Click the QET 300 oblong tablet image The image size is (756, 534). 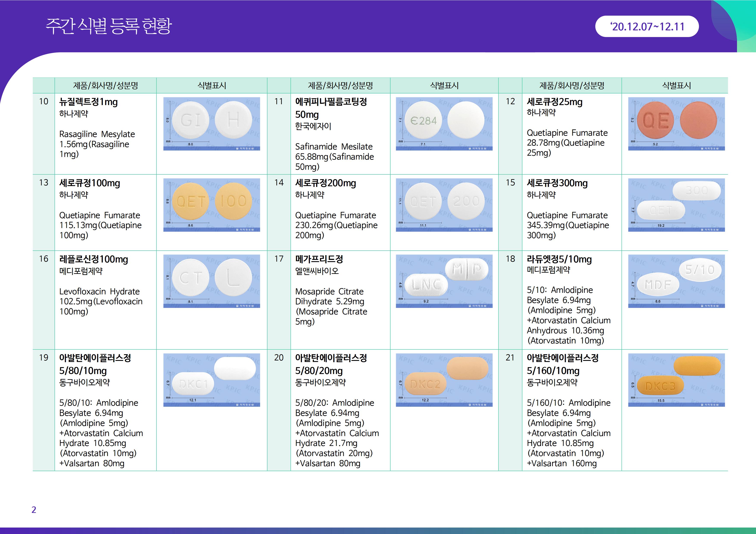[676, 205]
